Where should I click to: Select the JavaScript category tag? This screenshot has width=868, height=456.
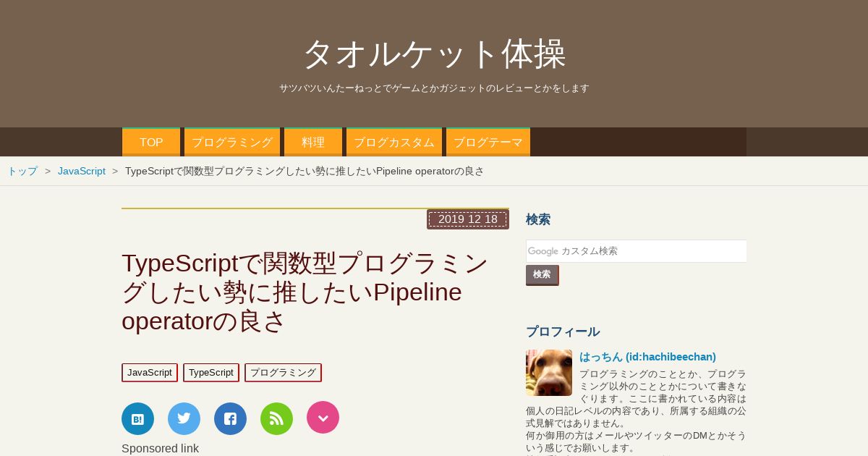point(150,373)
